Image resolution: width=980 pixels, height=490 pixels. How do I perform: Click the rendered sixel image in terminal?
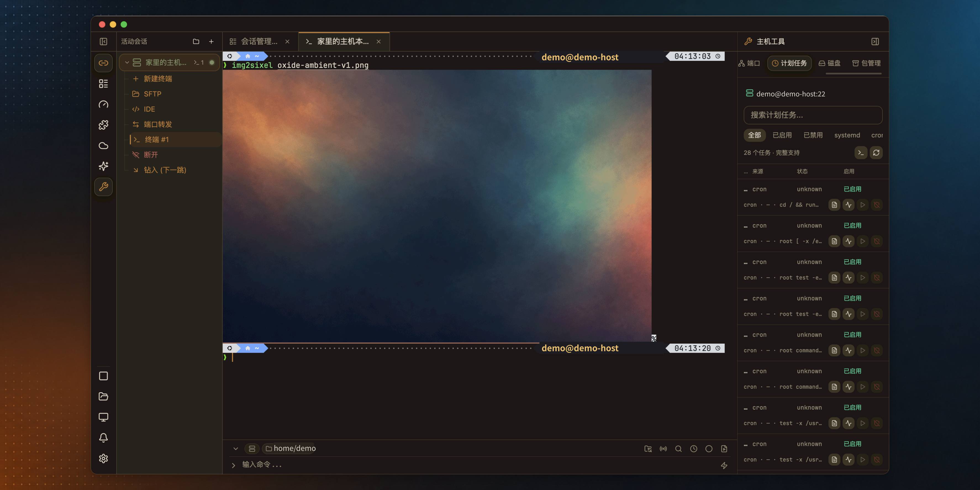[437, 206]
